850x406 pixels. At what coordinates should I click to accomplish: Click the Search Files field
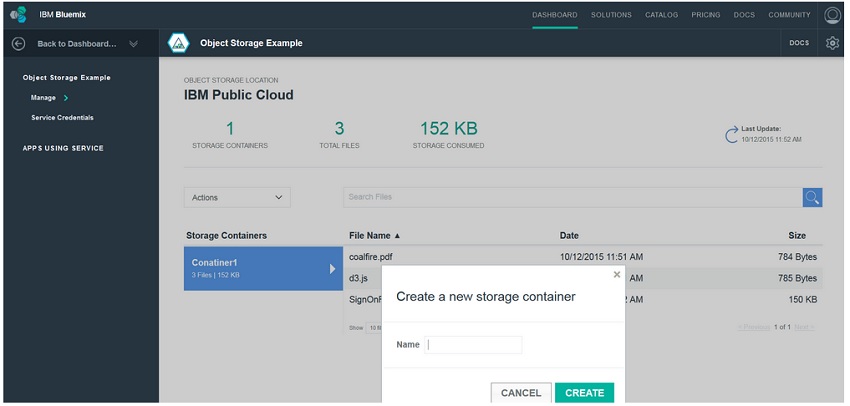tap(573, 197)
